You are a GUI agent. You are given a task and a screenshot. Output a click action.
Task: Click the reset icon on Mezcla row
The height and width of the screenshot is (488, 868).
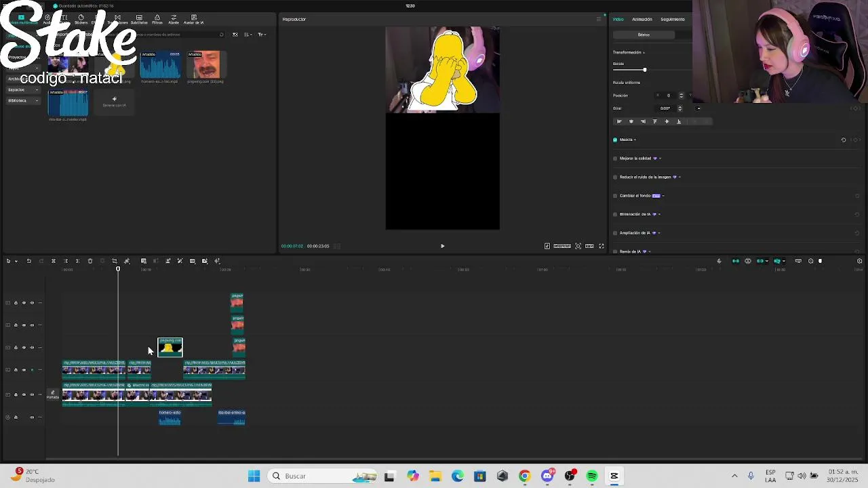pyautogui.click(x=844, y=140)
